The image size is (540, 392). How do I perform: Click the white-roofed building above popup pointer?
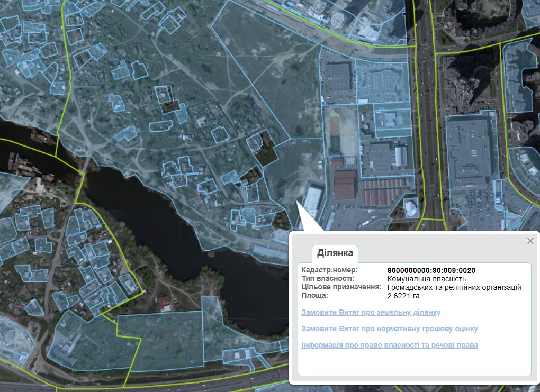(312, 200)
